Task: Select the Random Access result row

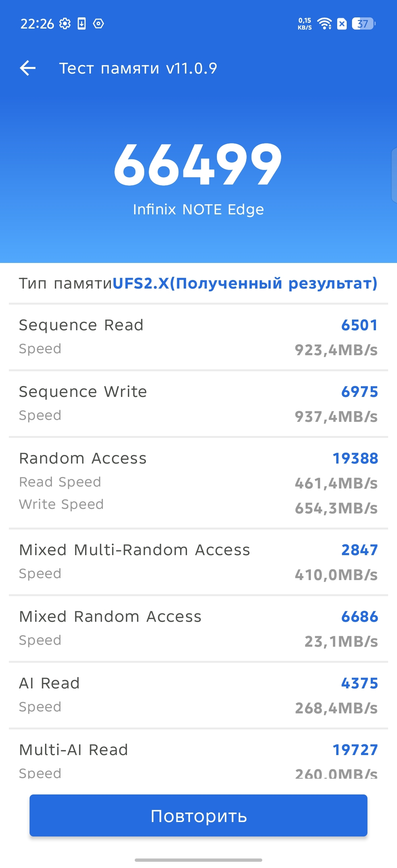Action: (x=198, y=483)
